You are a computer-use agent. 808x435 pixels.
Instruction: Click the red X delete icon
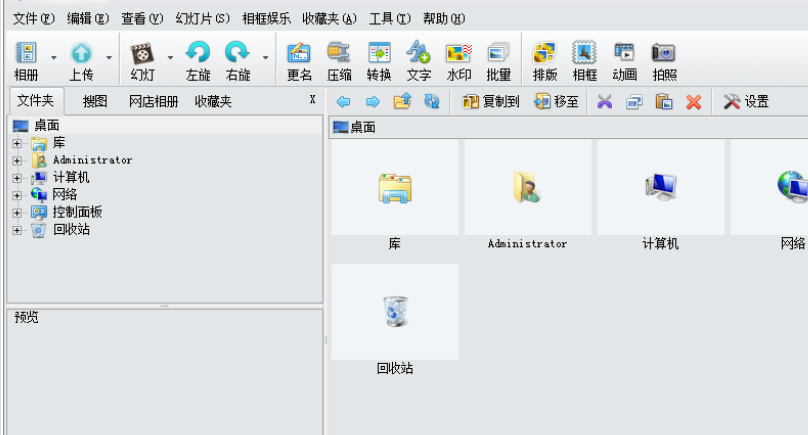click(694, 102)
